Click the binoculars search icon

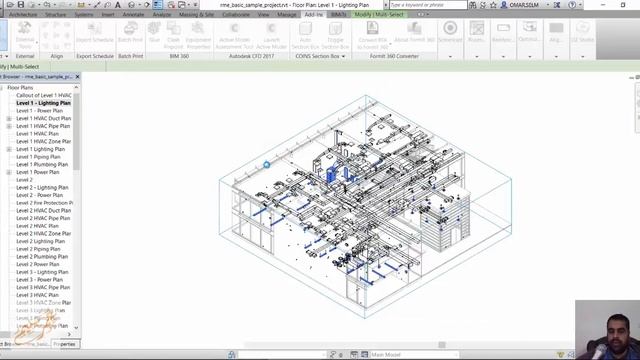473,5
